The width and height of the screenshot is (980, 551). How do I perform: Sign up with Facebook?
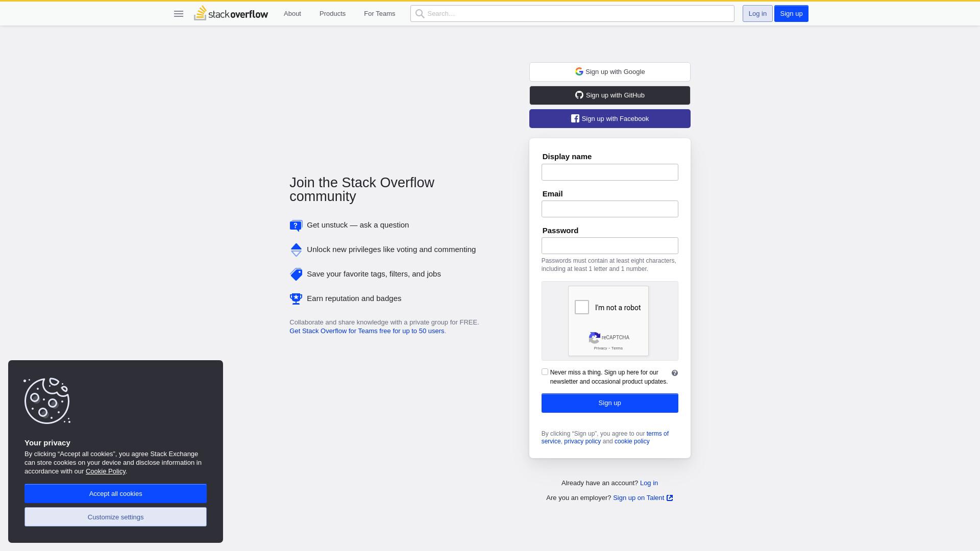(x=610, y=119)
